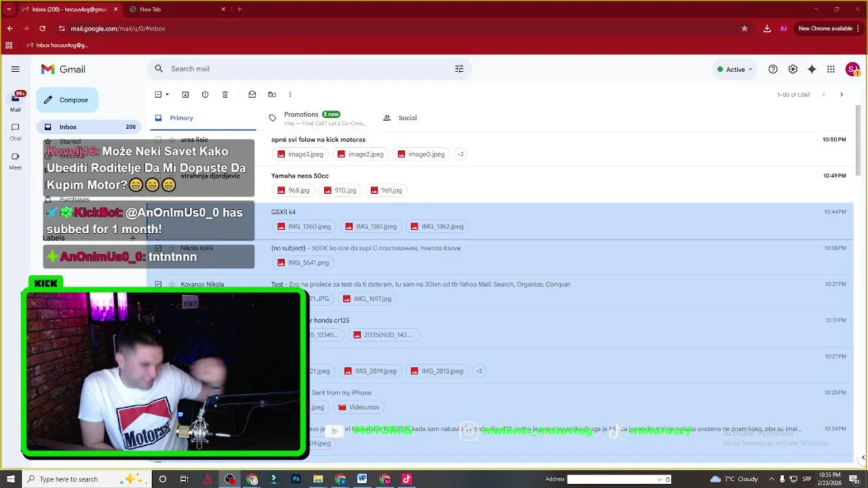Screen dimensions: 868x488
Task: Open Gmail Support help icon
Action: 773,69
